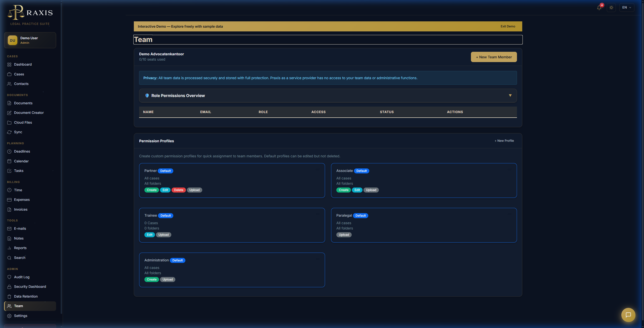Click the Reports bar chart icon

pos(9,248)
